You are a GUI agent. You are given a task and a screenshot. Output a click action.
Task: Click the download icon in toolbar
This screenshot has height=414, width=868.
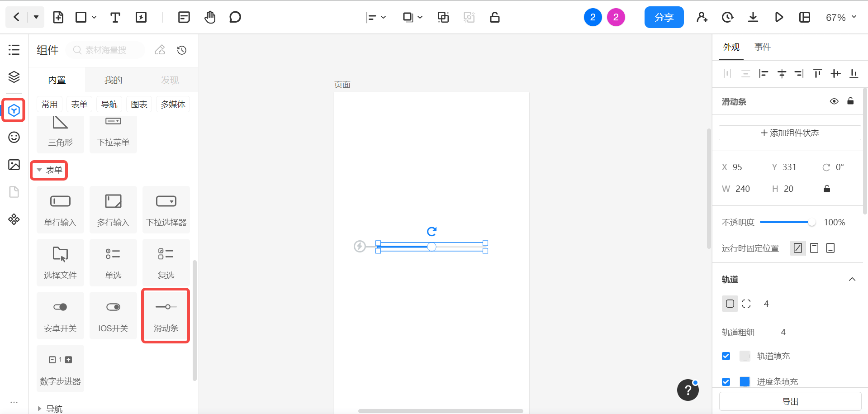tap(753, 18)
